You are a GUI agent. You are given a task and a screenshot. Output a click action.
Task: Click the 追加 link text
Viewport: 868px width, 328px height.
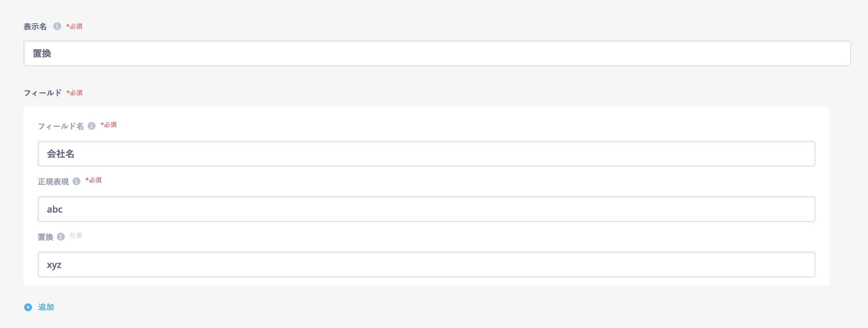(46, 307)
